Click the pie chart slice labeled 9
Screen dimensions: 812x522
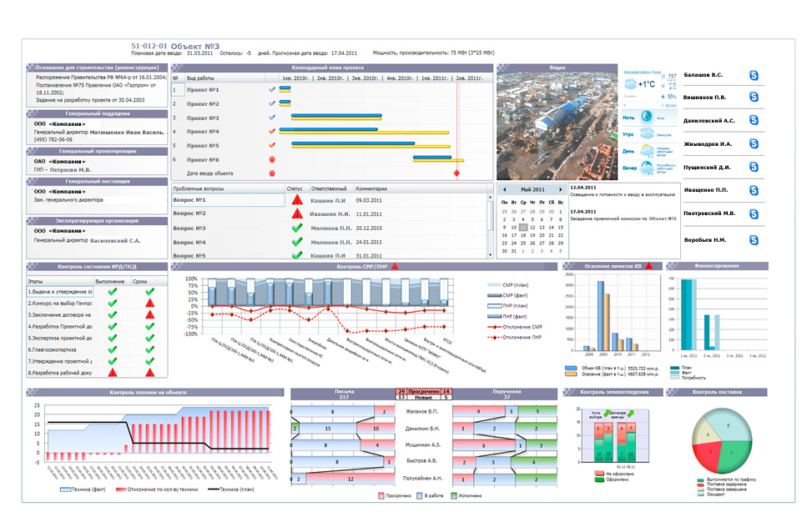coord(729,425)
